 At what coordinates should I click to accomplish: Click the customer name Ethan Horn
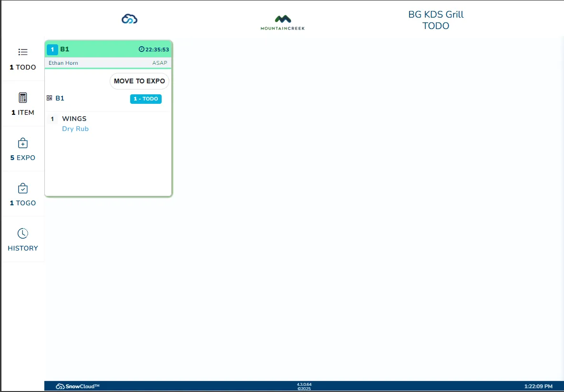63,63
